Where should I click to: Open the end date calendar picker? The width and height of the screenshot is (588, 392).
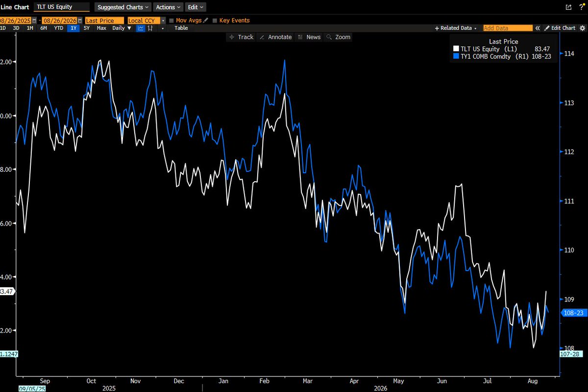pos(79,21)
